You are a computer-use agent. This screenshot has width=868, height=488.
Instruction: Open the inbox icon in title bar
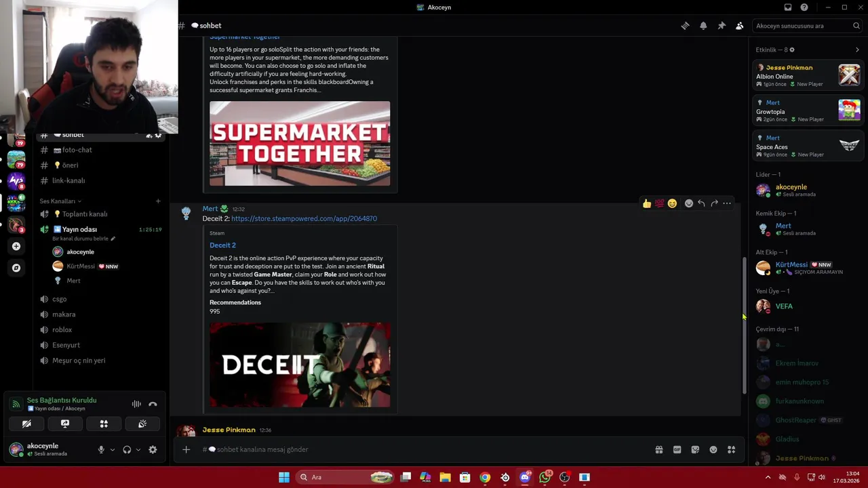coord(788,7)
